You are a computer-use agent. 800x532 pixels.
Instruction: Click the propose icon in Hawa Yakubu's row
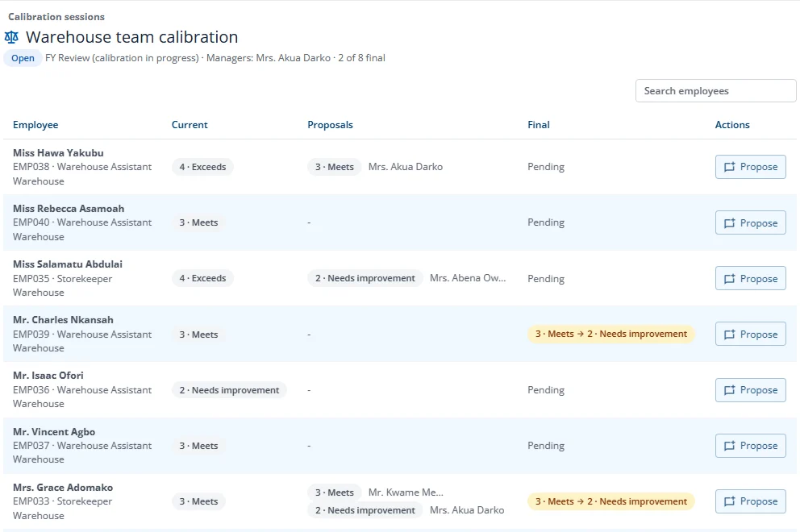click(x=730, y=167)
